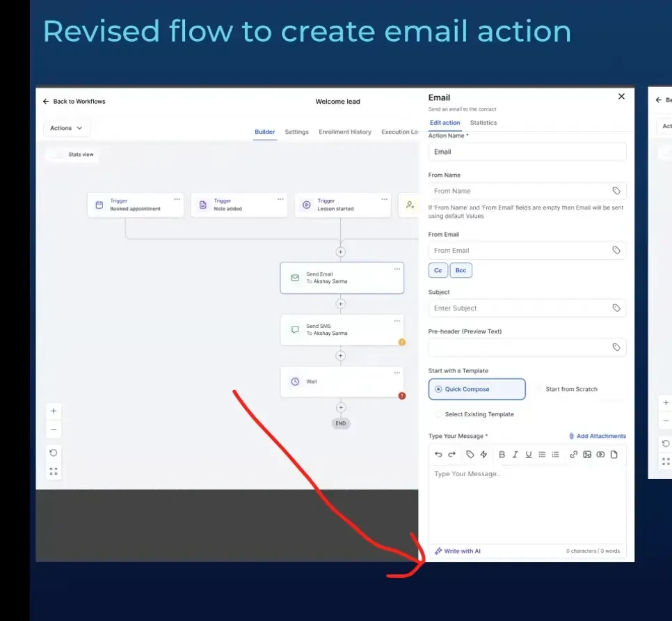Click calendar icon of Booked appointment trigger
Image resolution: width=672 pixels, height=621 pixels.
[99, 205]
